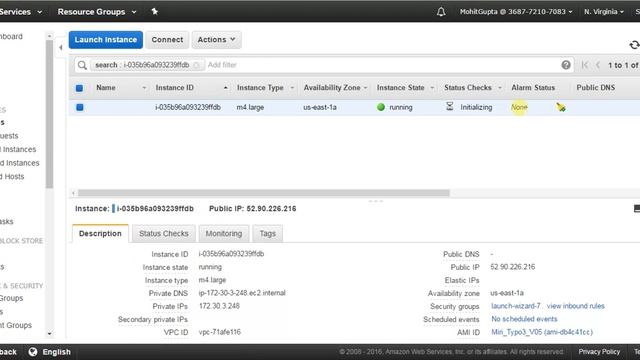Click the sidebar scroll down arrow
This screenshot has width=640, height=360.
49,333
